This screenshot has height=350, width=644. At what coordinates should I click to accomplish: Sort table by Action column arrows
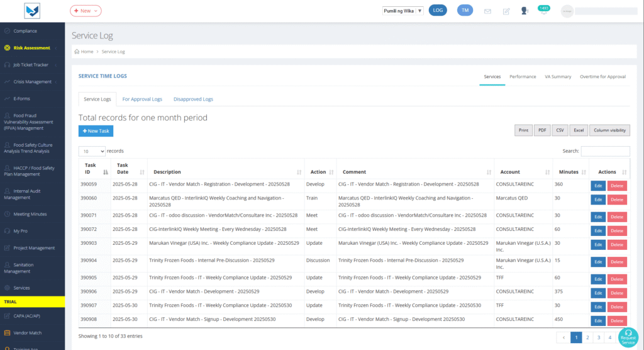(331, 172)
